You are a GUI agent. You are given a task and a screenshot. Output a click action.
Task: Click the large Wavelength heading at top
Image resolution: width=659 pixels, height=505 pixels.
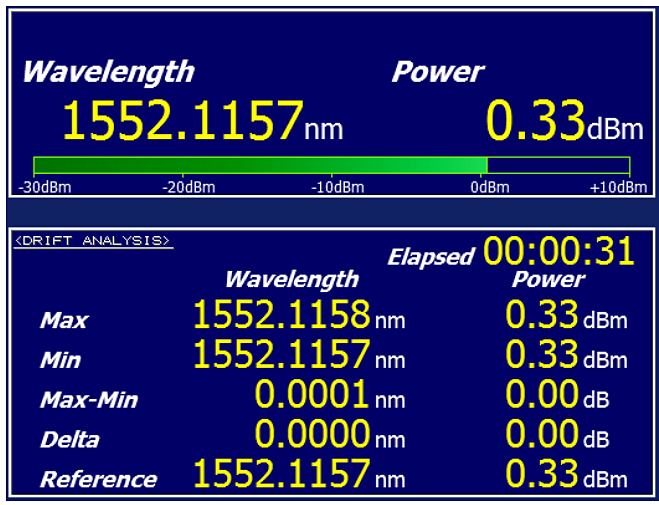(108, 72)
